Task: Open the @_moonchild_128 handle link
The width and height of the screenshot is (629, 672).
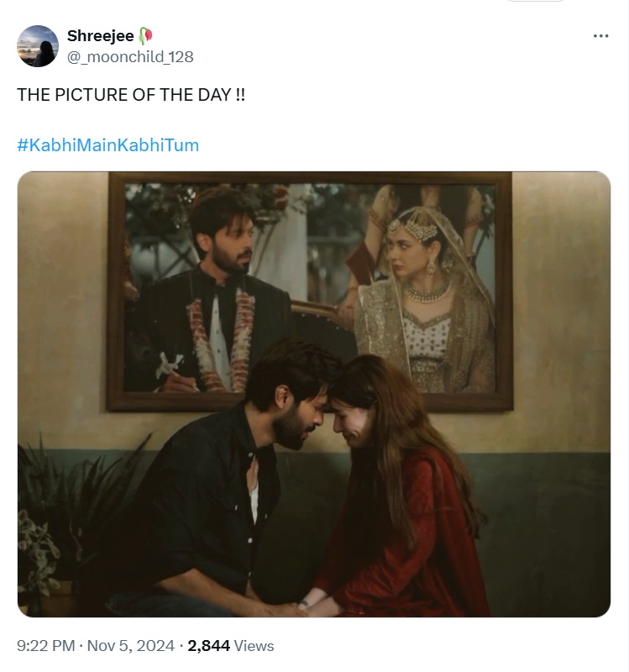Action: [x=129, y=56]
